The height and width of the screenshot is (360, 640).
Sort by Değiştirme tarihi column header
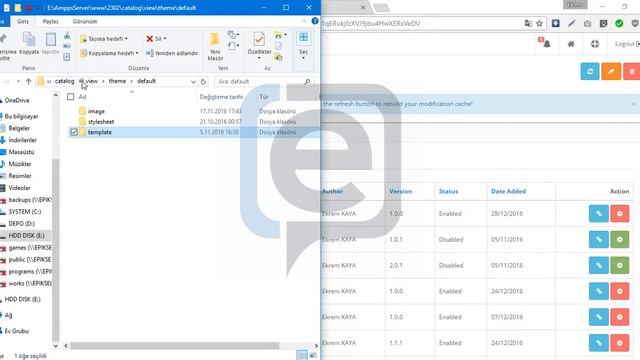pos(221,97)
